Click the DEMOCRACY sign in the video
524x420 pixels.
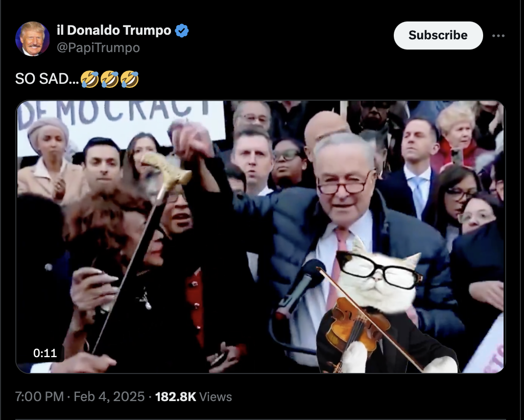coord(121,124)
